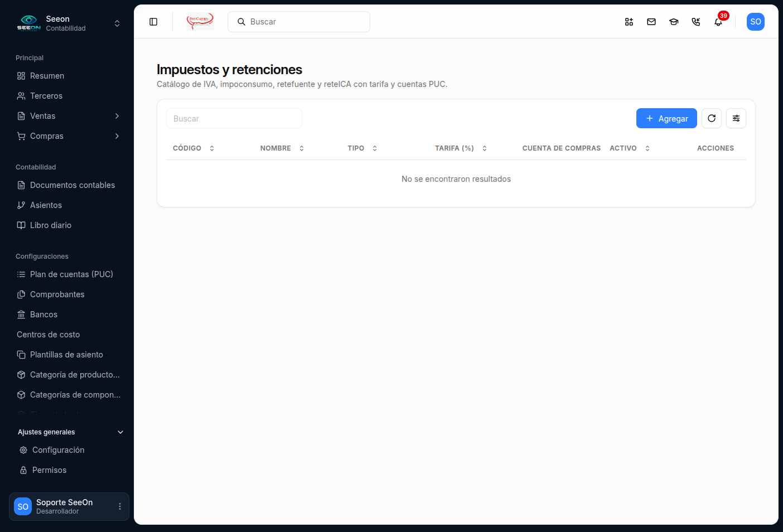Viewport: 783px width, 532px height.
Task: Click the 'No se encontraron resultados' message
Action: (456, 179)
